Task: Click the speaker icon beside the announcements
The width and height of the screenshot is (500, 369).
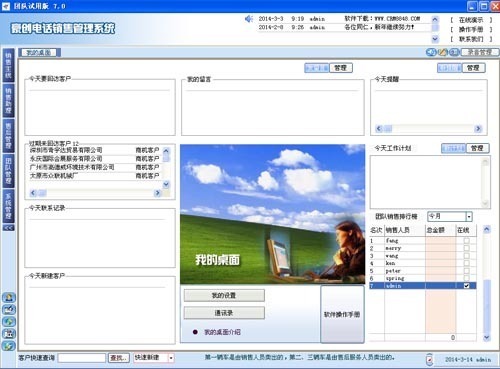Action: [x=249, y=19]
